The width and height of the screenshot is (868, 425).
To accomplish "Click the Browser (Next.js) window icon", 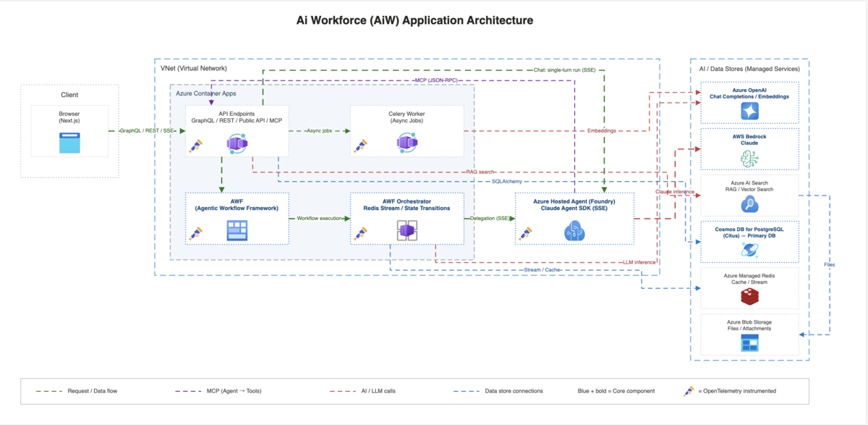I will [x=69, y=143].
